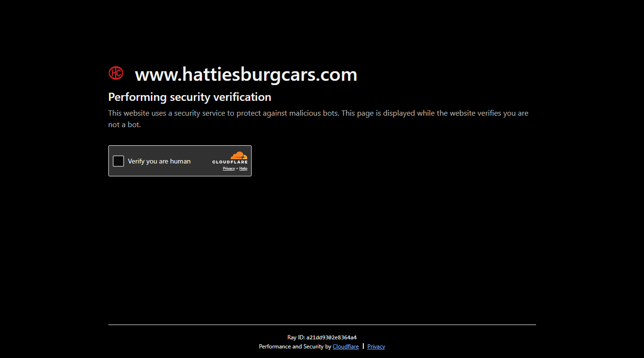Open the Help link inside the verification widget
Screen dimensions: 644x358
tap(243, 169)
